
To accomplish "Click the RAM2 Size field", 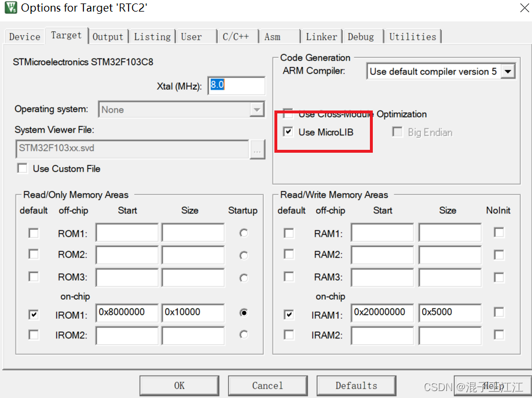I will tap(450, 255).
